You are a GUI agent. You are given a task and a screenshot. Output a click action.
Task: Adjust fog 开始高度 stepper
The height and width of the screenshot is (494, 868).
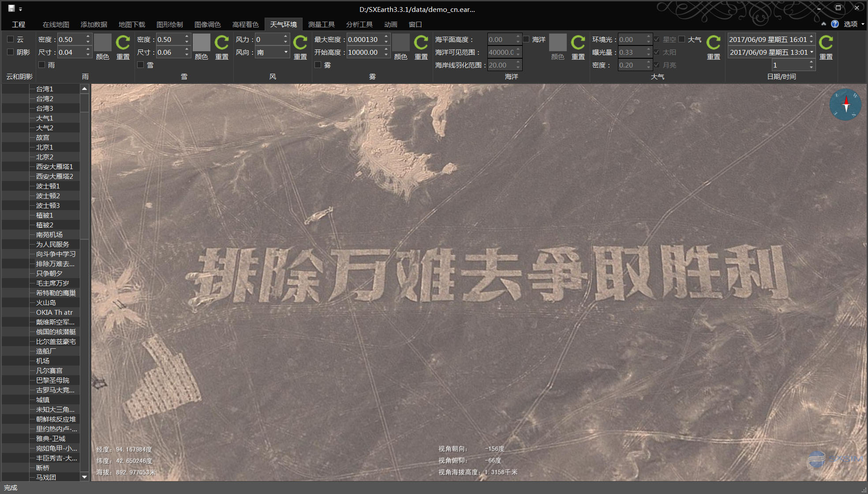[386, 52]
